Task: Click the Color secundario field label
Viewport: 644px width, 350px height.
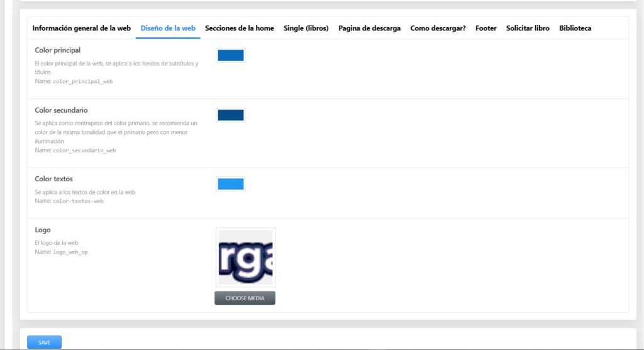Action: [x=61, y=110]
